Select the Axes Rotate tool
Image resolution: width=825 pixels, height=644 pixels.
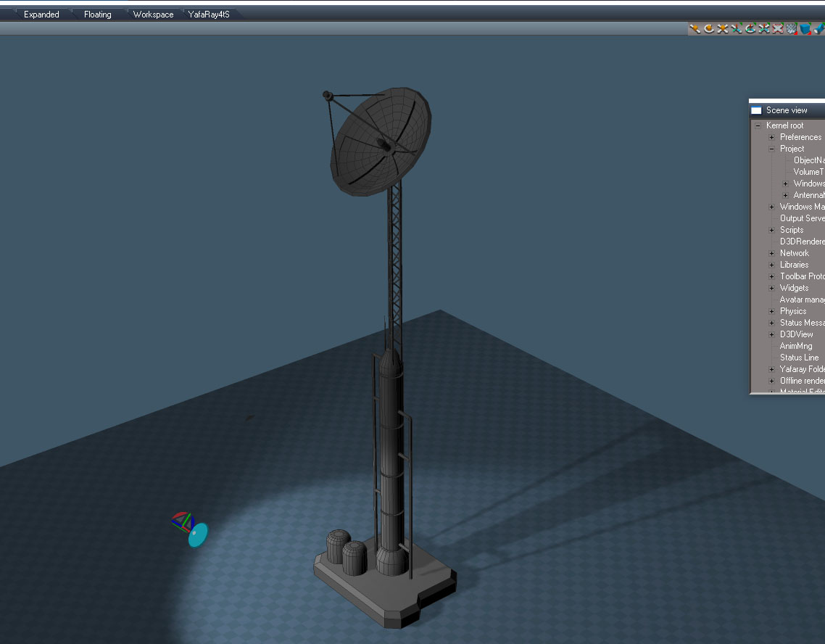[x=750, y=29]
